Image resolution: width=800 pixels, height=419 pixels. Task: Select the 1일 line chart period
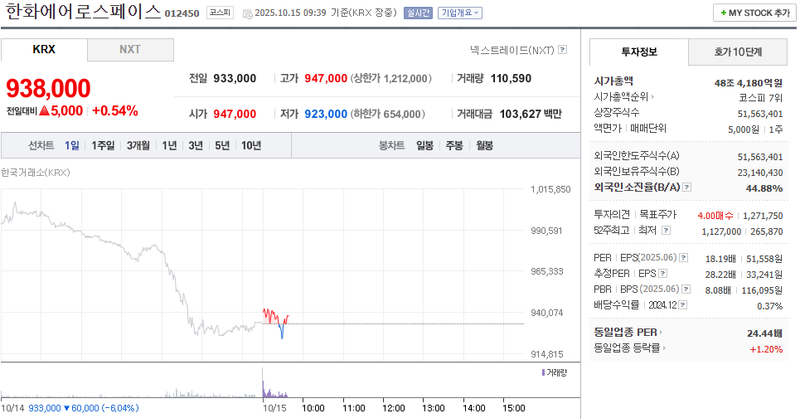pos(72,146)
